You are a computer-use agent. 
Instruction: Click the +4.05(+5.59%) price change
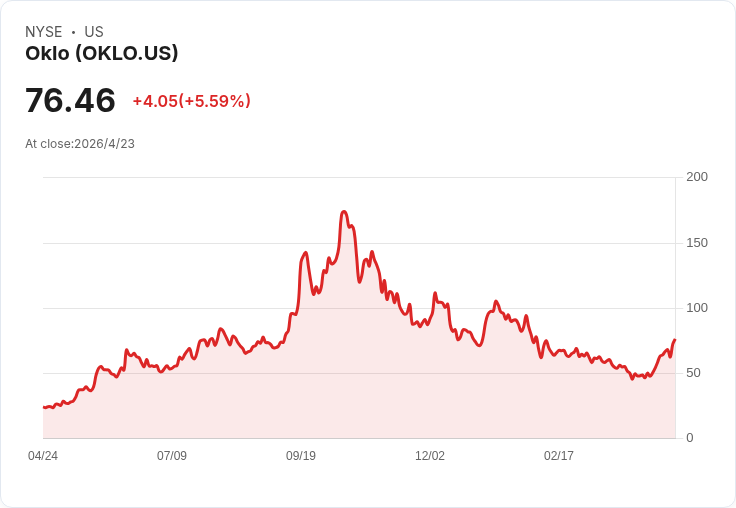(x=192, y=101)
